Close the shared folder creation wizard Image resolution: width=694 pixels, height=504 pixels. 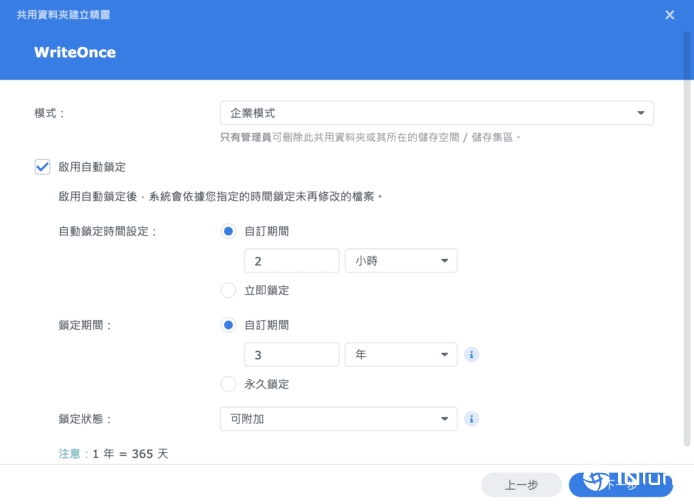point(670,15)
